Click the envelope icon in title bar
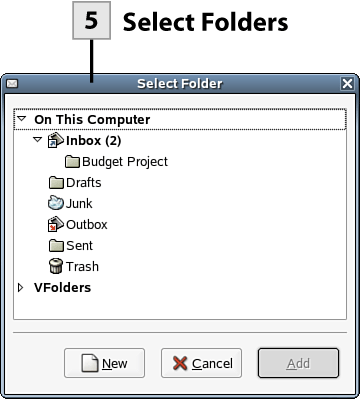360x399 pixels. (x=12, y=83)
